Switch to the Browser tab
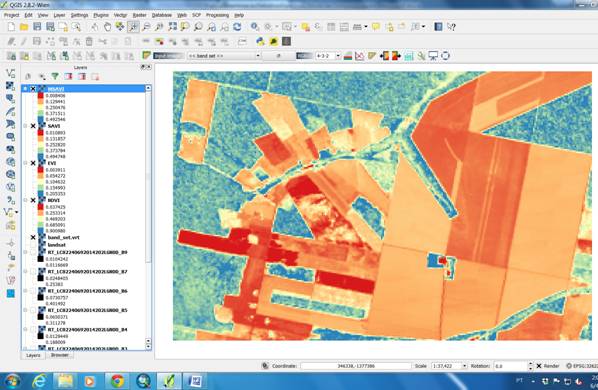This screenshot has width=598, height=390. click(60, 355)
